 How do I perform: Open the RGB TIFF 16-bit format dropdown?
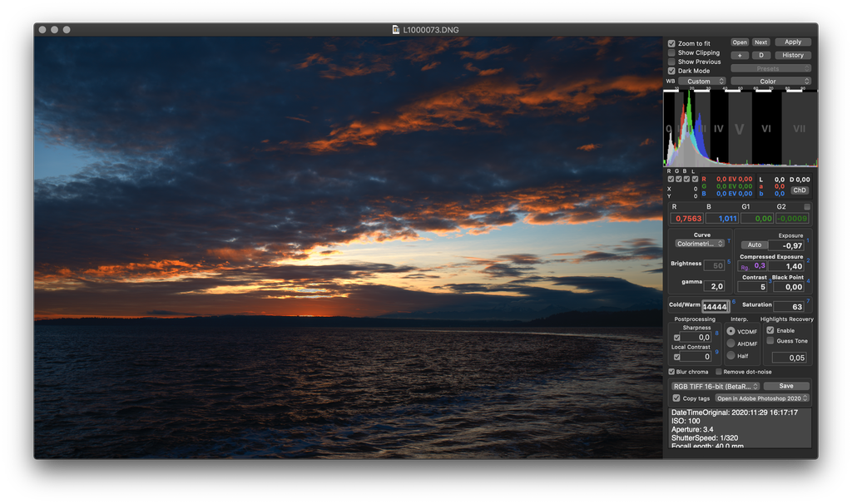(x=715, y=386)
